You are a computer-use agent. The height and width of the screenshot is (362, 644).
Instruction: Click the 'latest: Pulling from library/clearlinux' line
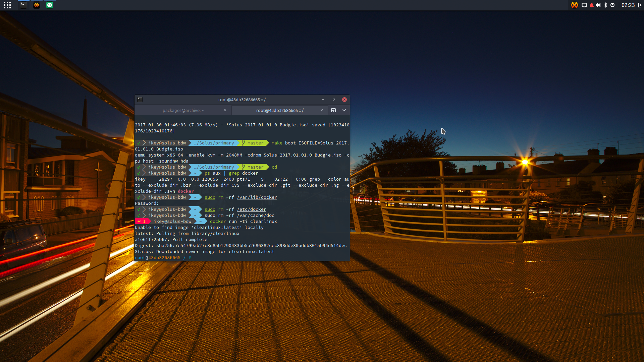click(x=187, y=234)
